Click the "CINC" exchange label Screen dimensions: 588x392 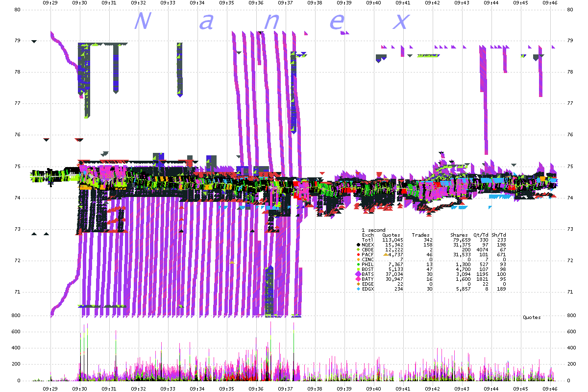(367, 259)
